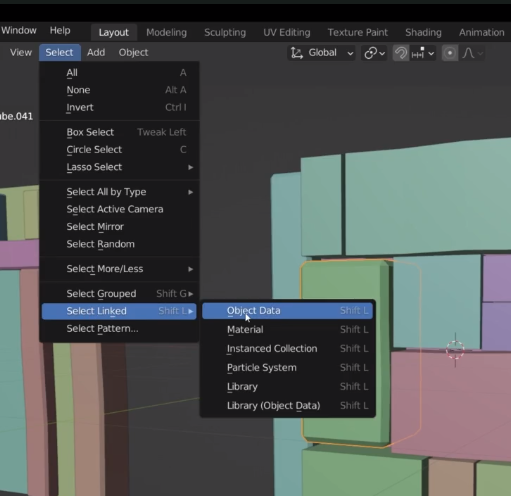This screenshot has height=496, width=511.
Task: Open the Add menu in header
Action: [x=96, y=52]
